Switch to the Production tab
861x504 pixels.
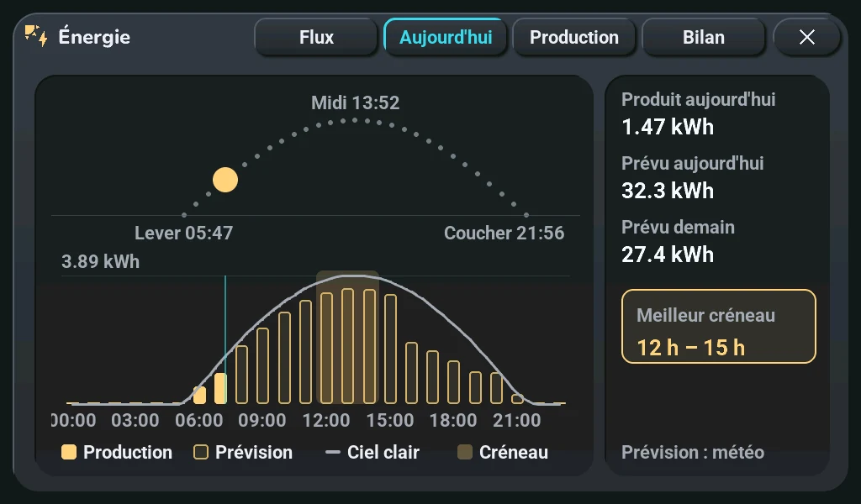point(573,37)
